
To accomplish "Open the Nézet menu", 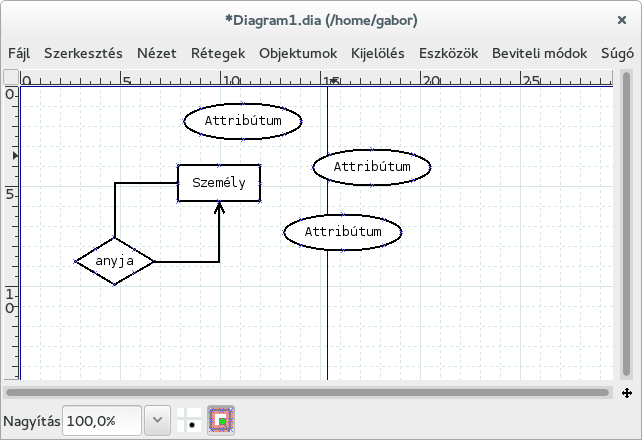I will [157, 53].
